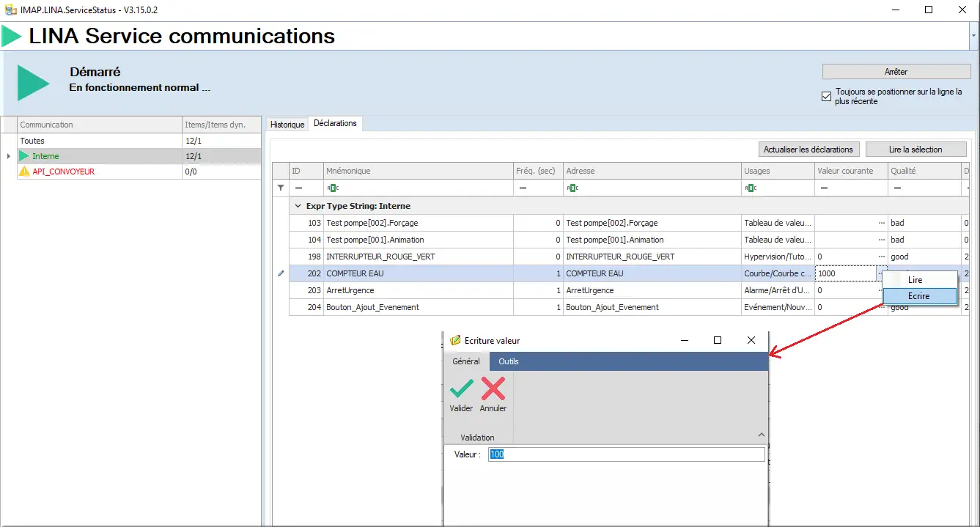
Task: Select the Interne communication row
Action: (x=139, y=156)
